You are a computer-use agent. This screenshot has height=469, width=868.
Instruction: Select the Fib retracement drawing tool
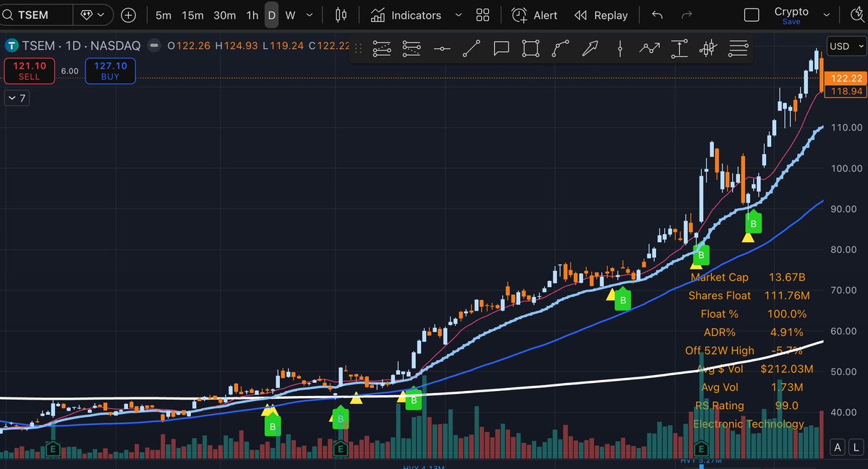tap(381, 48)
